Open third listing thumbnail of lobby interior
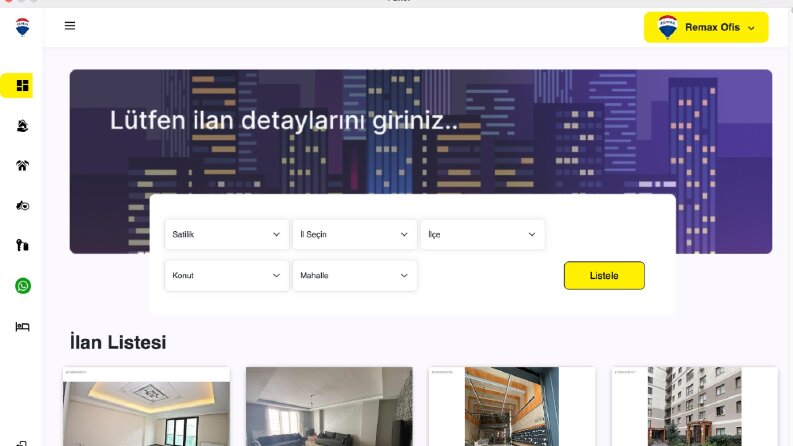793x446 pixels. pos(512,407)
